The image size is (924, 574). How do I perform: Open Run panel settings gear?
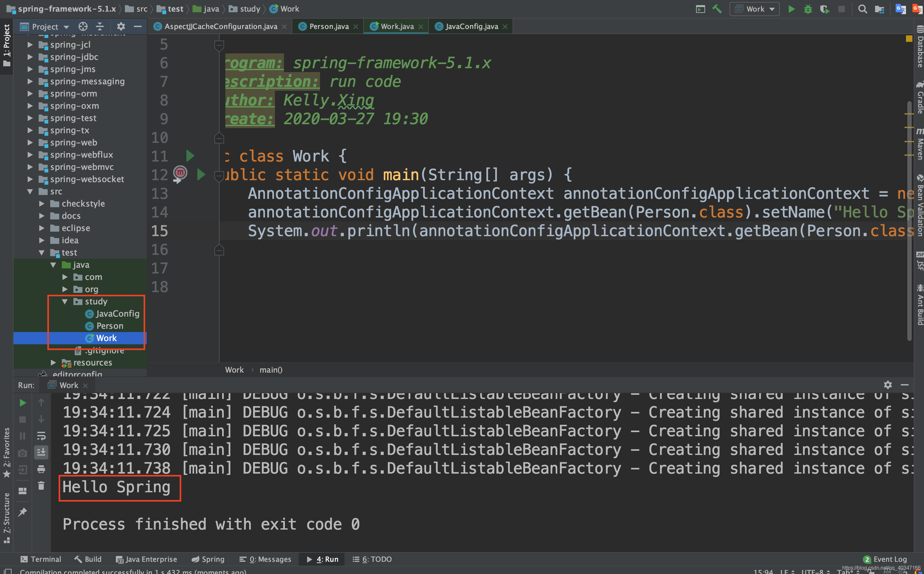888,385
